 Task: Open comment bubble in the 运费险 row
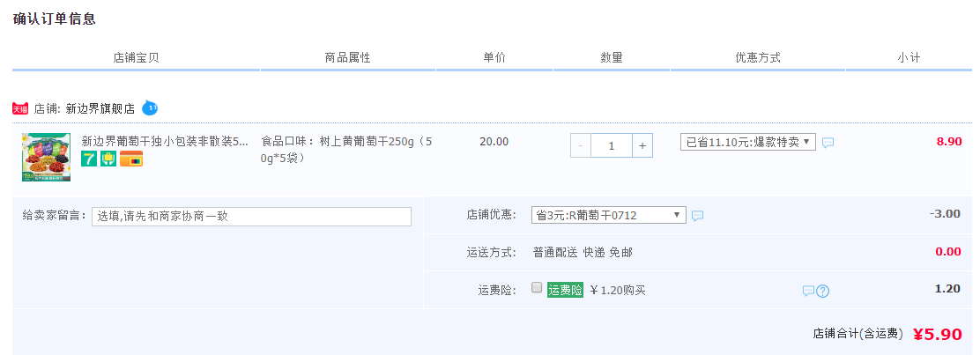[x=808, y=291]
